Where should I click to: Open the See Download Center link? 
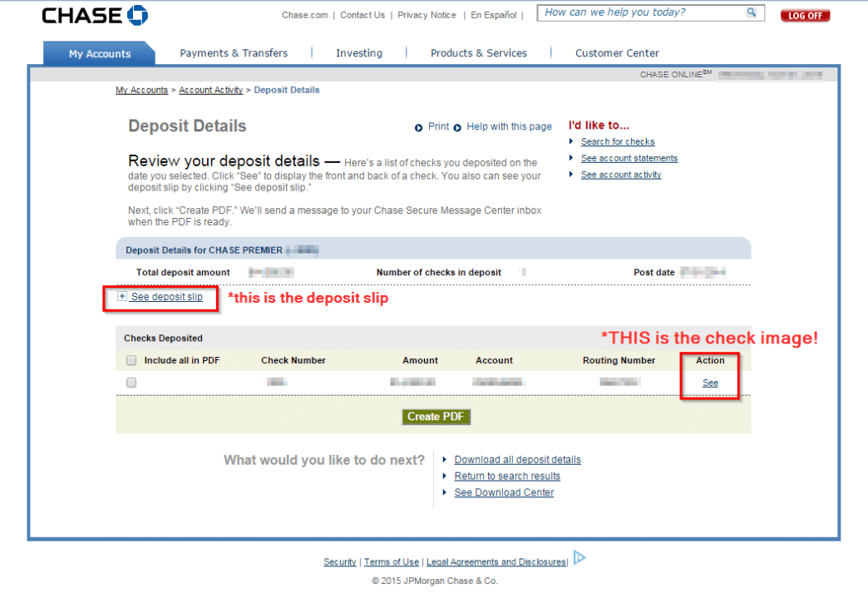504,492
